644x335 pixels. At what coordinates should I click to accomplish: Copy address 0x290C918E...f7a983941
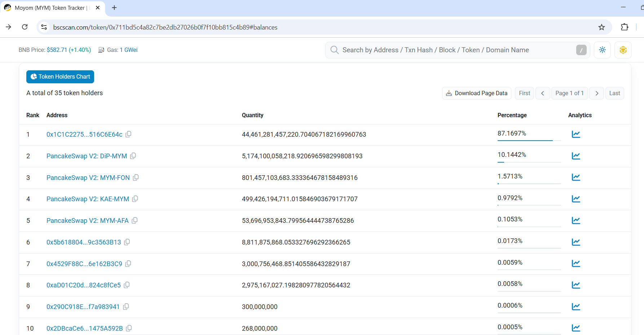[126, 307]
